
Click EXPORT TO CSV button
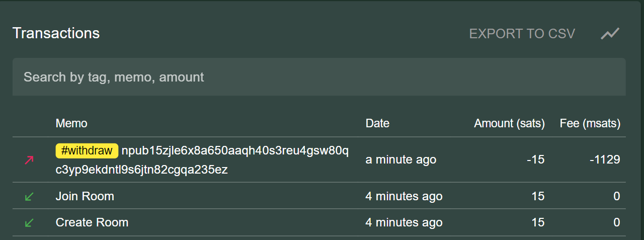[x=522, y=34]
